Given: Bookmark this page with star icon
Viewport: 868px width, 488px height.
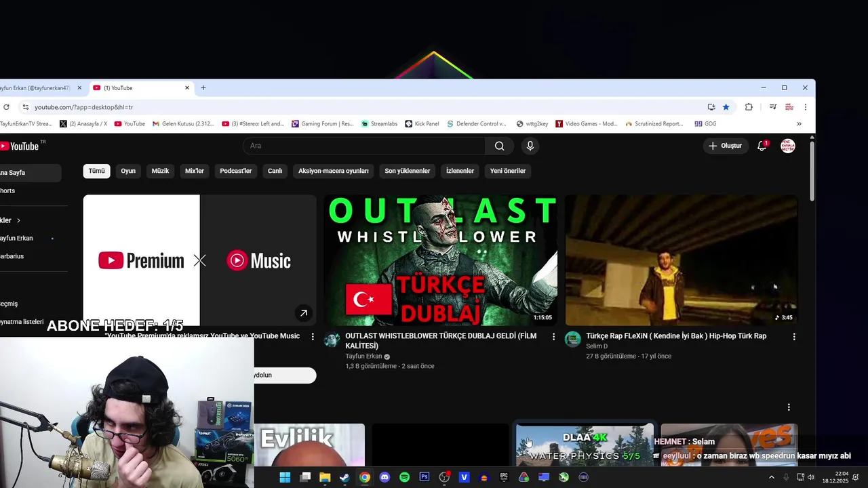Looking at the screenshot, I should pyautogui.click(x=726, y=107).
